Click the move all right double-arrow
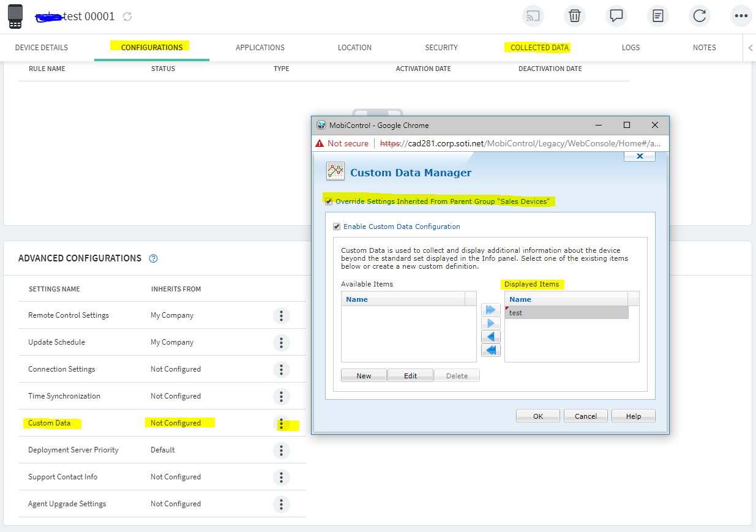This screenshot has width=756, height=532. [x=491, y=310]
